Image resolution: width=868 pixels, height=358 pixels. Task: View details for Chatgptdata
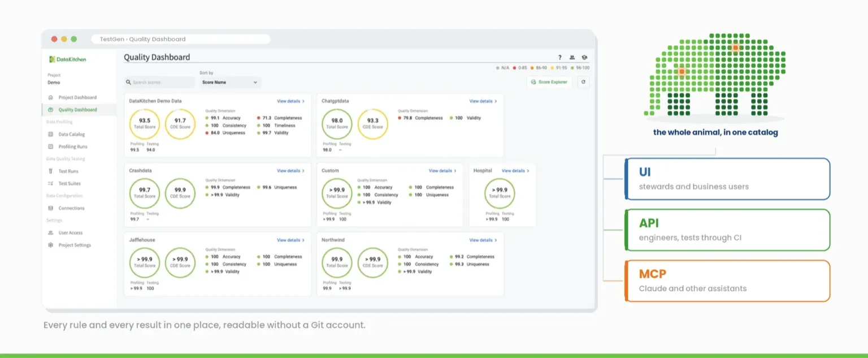[x=483, y=101]
